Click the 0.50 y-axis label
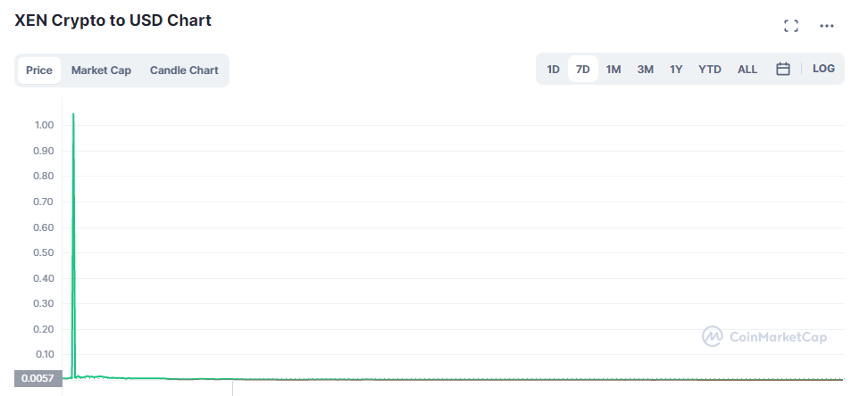Image resolution: width=868 pixels, height=396 pixels. pos(44,252)
